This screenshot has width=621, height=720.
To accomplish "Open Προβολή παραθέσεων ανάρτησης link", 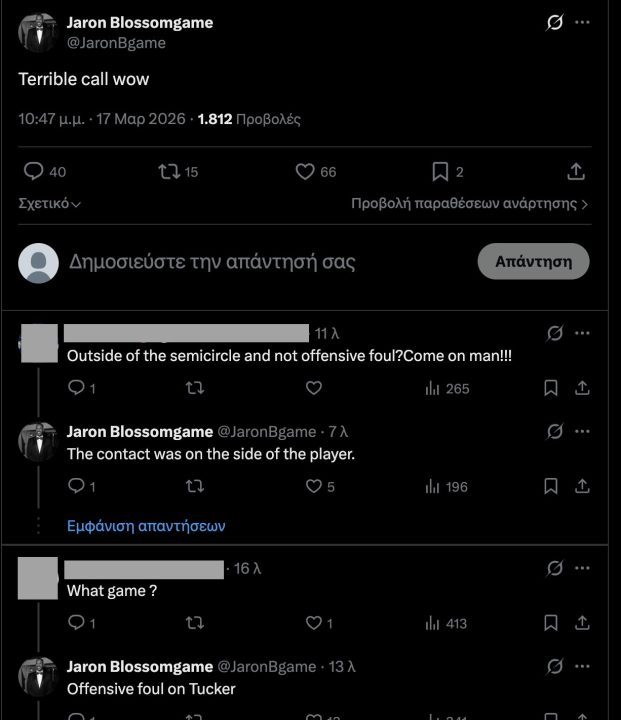I will tap(469, 203).
